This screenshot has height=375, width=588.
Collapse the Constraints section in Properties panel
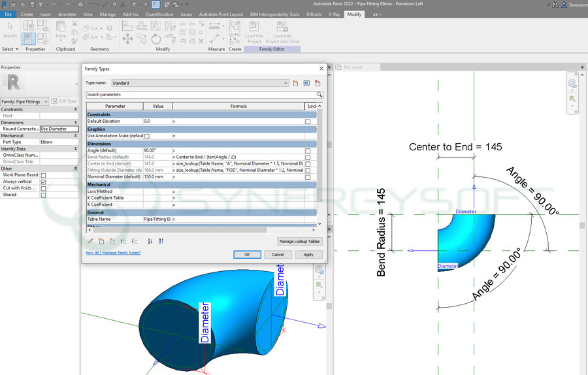point(76,109)
